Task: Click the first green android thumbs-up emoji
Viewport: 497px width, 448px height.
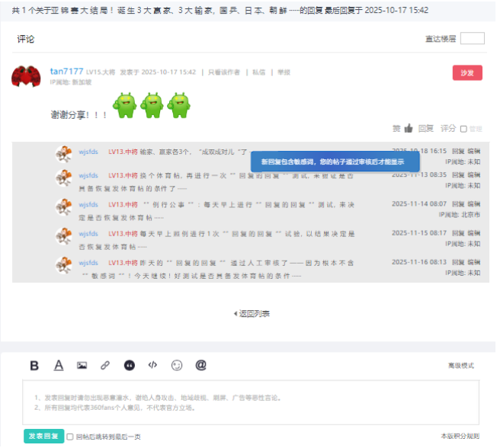Action: click(x=125, y=105)
